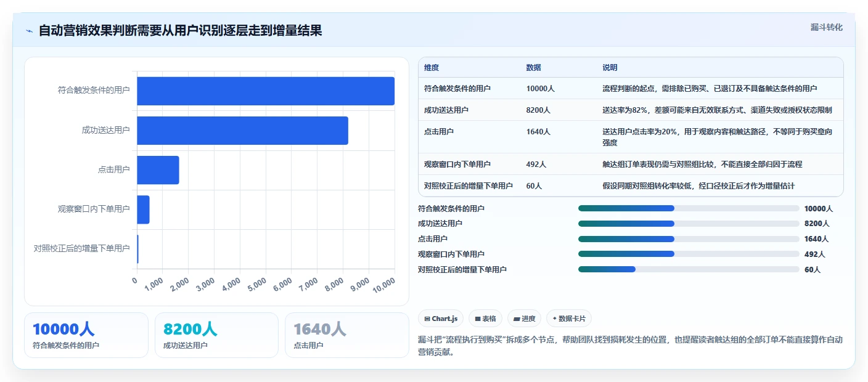Click the description starting 假设同期对照组转化率
Viewport: 868px width, 382px height.
(x=698, y=186)
